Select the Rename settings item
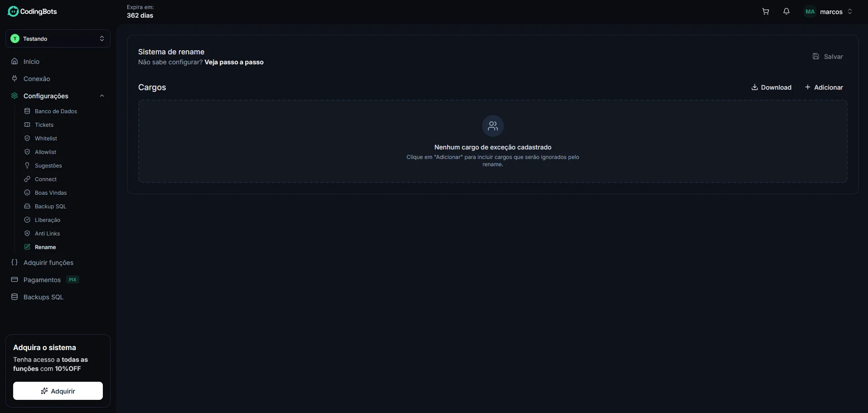Image resolution: width=868 pixels, height=413 pixels. (x=45, y=247)
